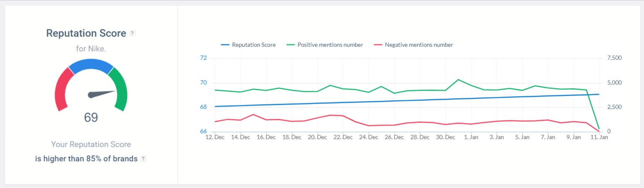Toggle the Reputation Score legend series
This screenshot has width=644, height=188.
(248, 44)
